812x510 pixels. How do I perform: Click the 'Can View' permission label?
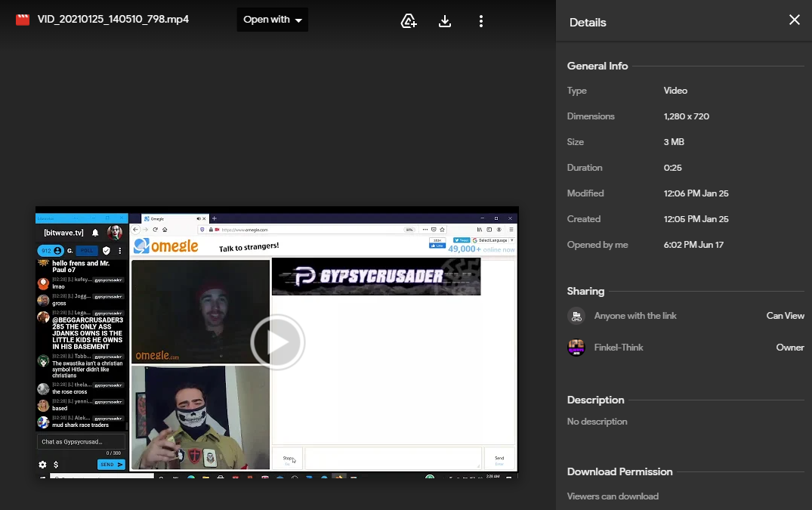(785, 316)
